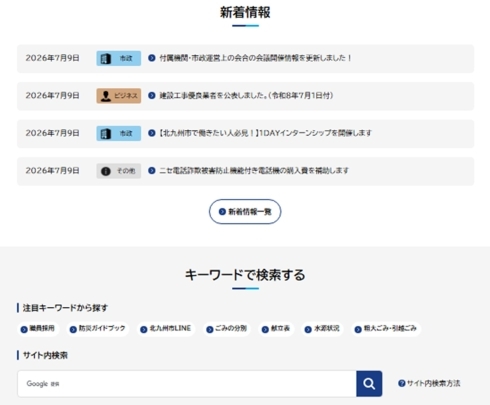Click 市政 badge in the 1DAYインターンシップ row
This screenshot has width=490, height=405.
tap(119, 133)
